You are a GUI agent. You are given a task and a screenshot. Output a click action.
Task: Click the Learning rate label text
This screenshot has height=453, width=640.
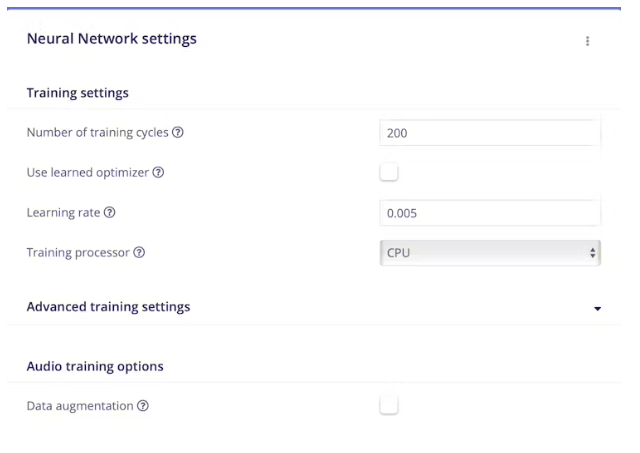click(x=63, y=213)
